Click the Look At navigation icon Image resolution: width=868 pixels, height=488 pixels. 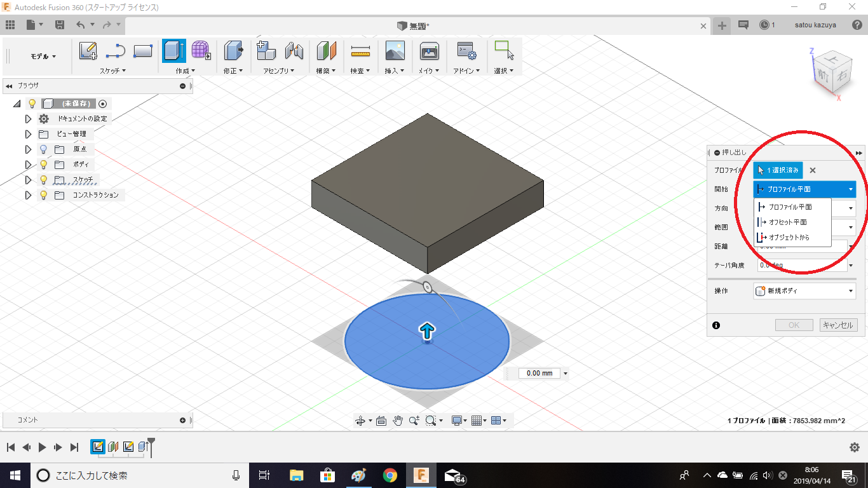[381, 420]
